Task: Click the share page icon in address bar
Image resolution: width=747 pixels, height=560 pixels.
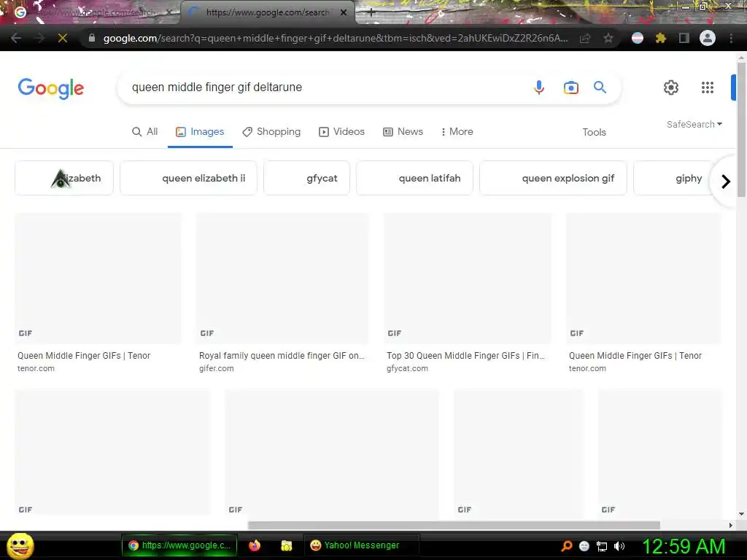Action: coord(585,38)
